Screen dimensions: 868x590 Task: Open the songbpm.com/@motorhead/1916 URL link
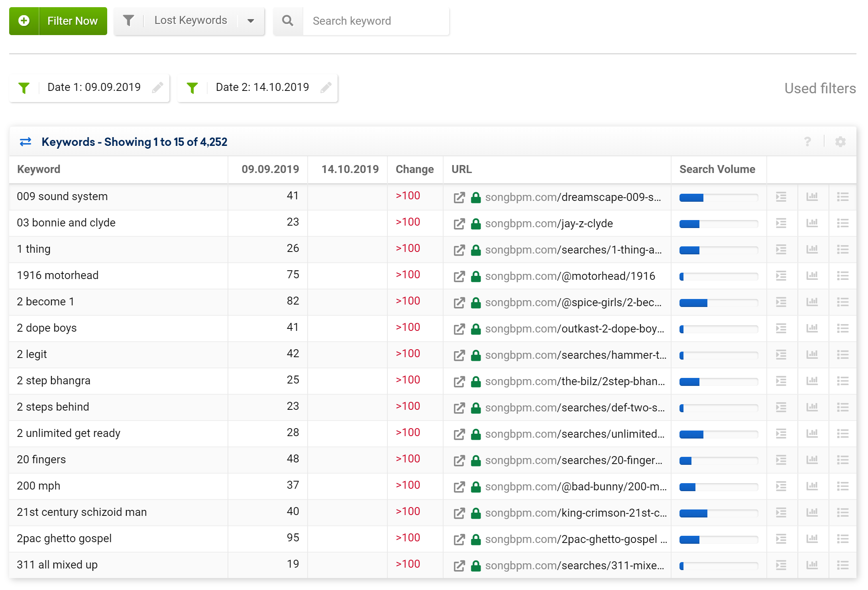click(x=570, y=276)
